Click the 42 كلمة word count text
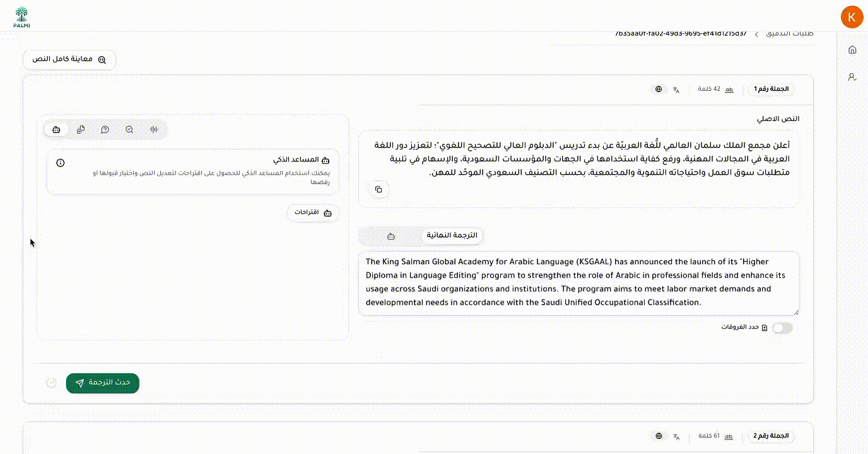 [x=709, y=90]
